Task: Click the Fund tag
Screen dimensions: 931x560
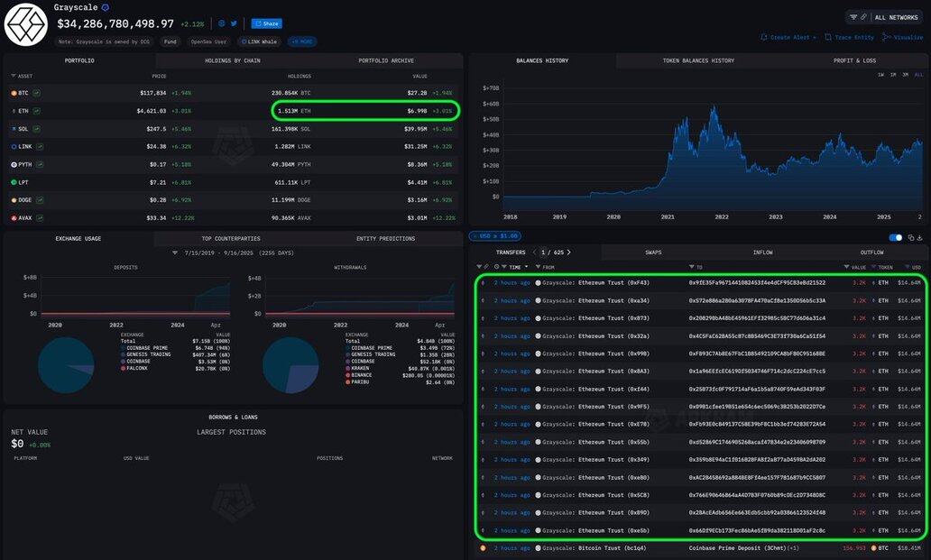Action: (x=171, y=41)
